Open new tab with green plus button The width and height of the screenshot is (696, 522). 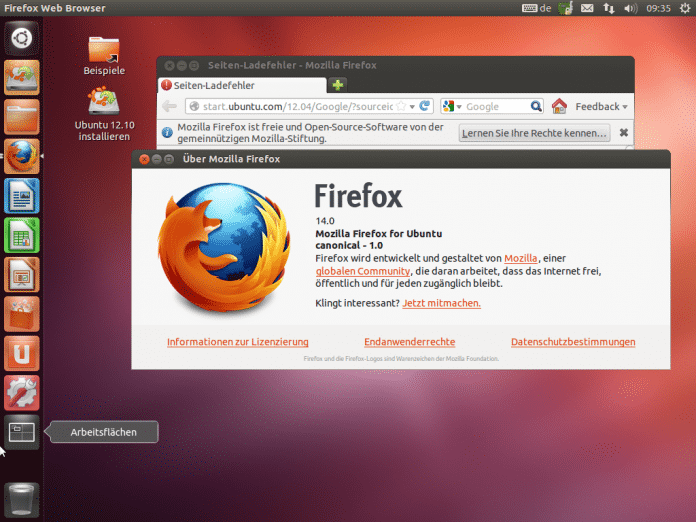pyautogui.click(x=338, y=85)
